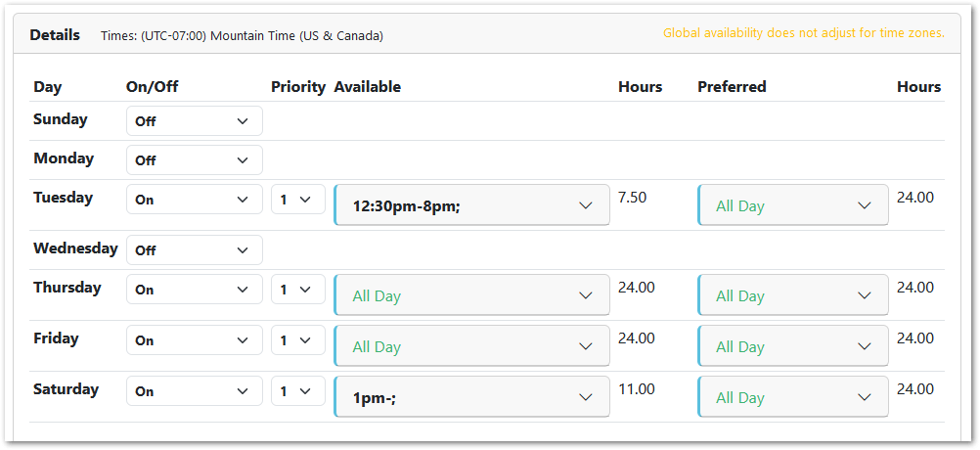Open Friday's preferred All Day dropdown
The image size is (980, 450).
(792, 346)
